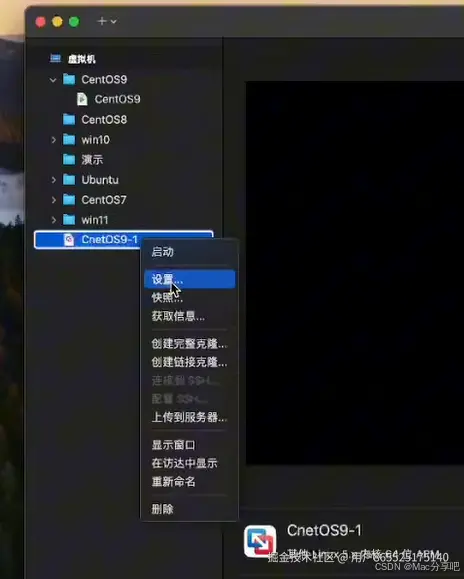The height and width of the screenshot is (579, 464).
Task: Click the CentOS8 folder icon
Action: [x=69, y=119]
